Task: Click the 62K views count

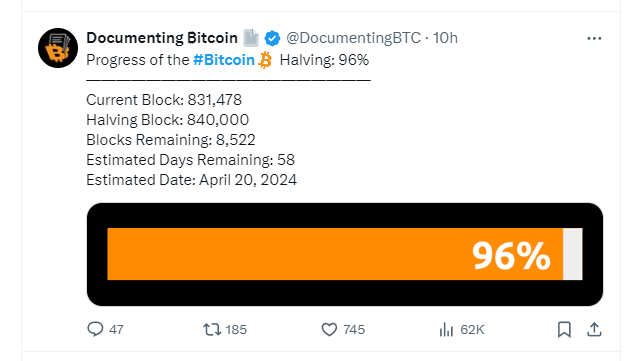Action: pyautogui.click(x=472, y=329)
